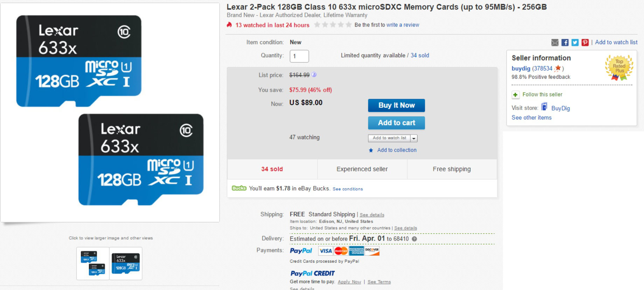
Task: Share this item on Twitter
Action: [575, 42]
